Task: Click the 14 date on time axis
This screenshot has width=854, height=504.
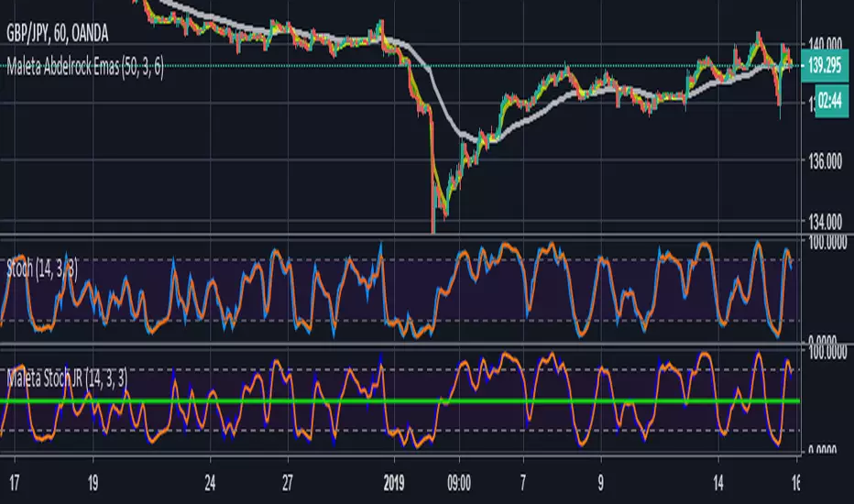Action: point(718,483)
